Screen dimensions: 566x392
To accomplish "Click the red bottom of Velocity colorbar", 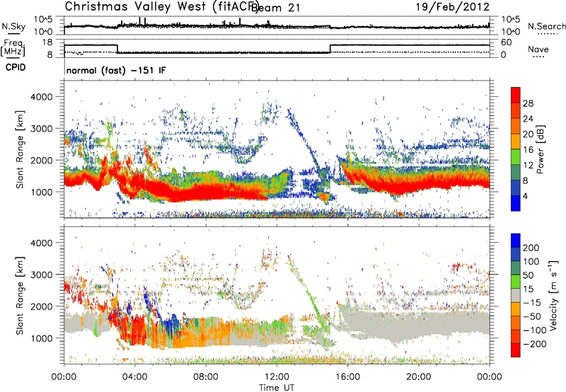I will tap(516, 350).
